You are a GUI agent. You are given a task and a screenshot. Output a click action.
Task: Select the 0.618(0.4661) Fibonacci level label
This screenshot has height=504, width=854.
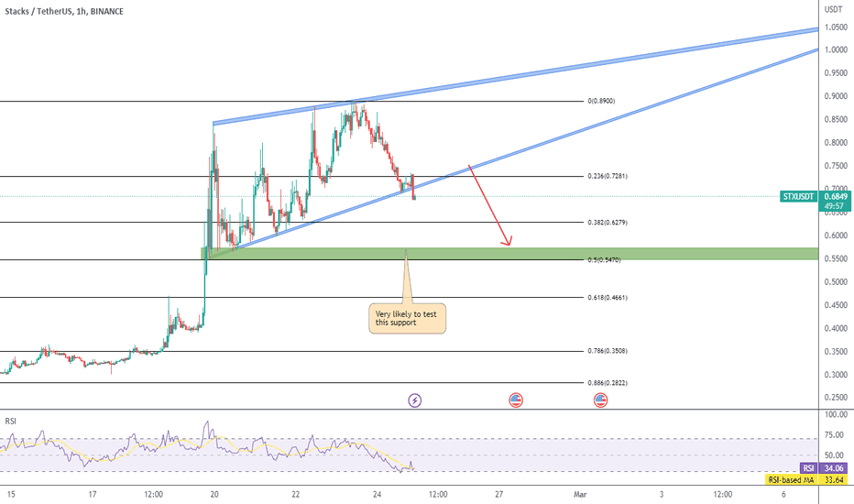coord(608,298)
